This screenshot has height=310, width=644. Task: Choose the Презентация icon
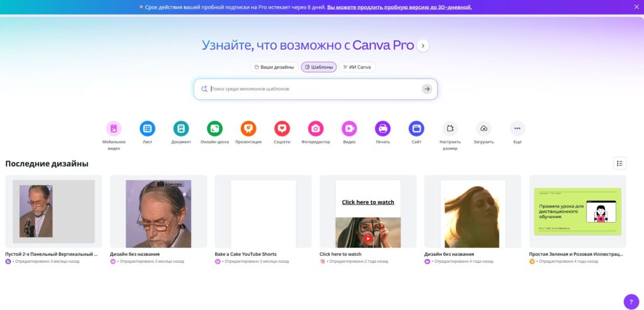point(248,128)
